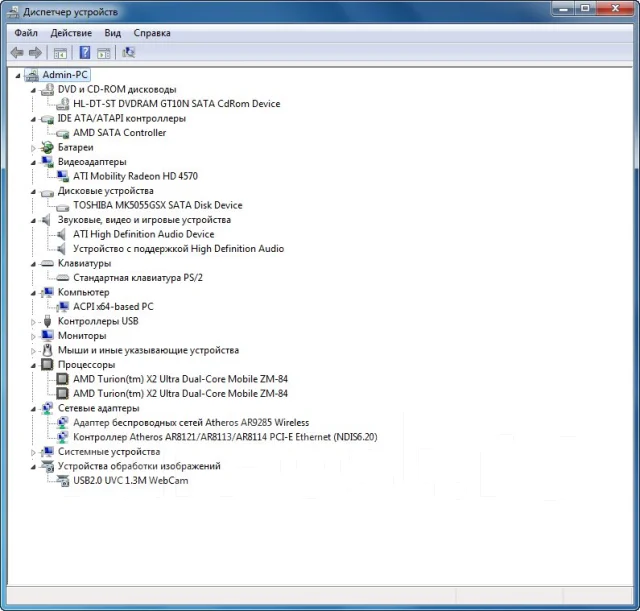Collapse DVD и CD-ROM дисководы category
The height and width of the screenshot is (611, 640).
(33, 90)
